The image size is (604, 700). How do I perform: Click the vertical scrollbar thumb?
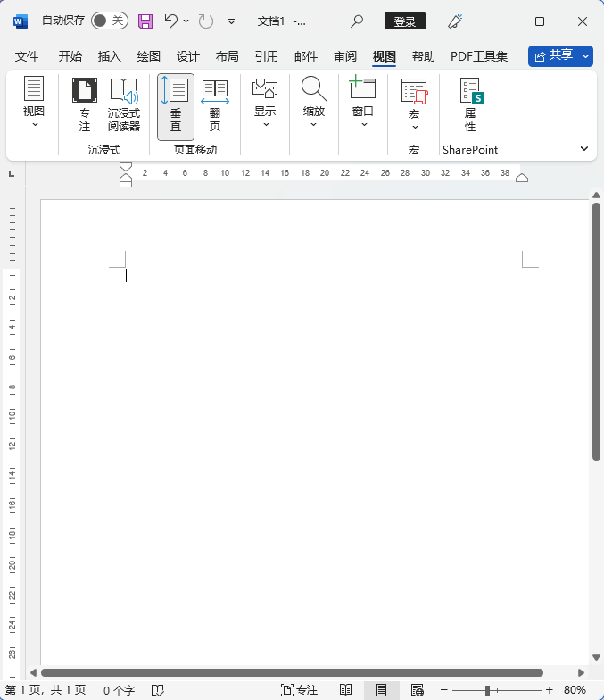point(596,331)
